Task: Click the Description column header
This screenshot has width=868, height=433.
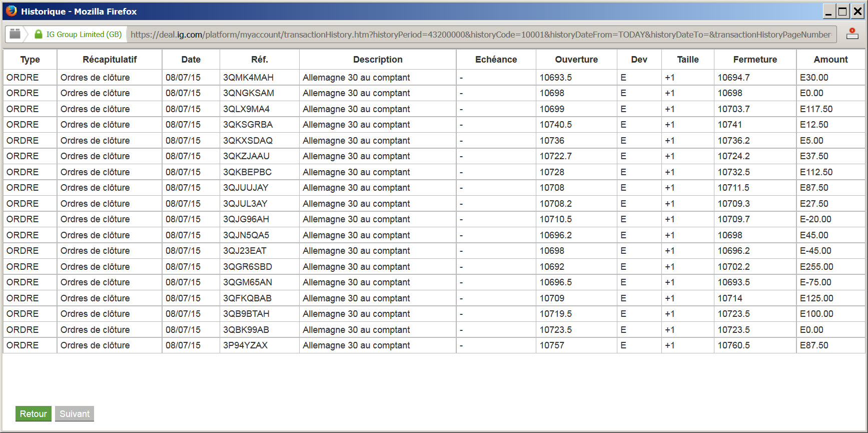Action: coord(378,60)
